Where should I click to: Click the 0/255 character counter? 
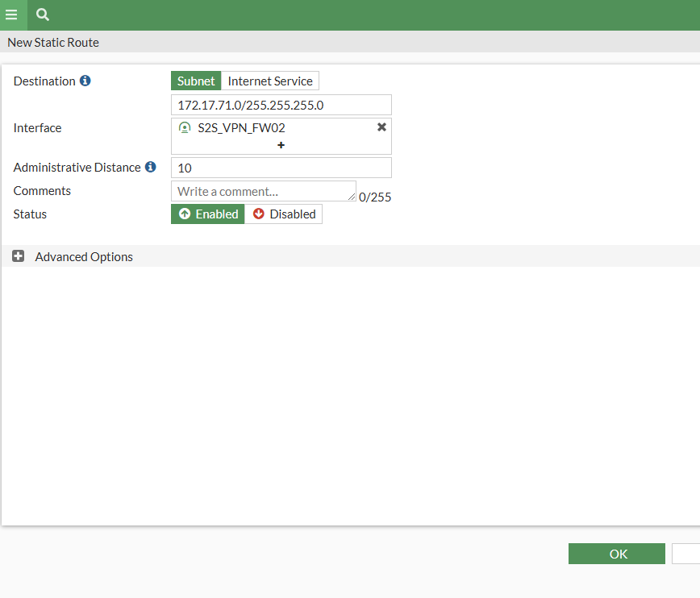coord(375,197)
